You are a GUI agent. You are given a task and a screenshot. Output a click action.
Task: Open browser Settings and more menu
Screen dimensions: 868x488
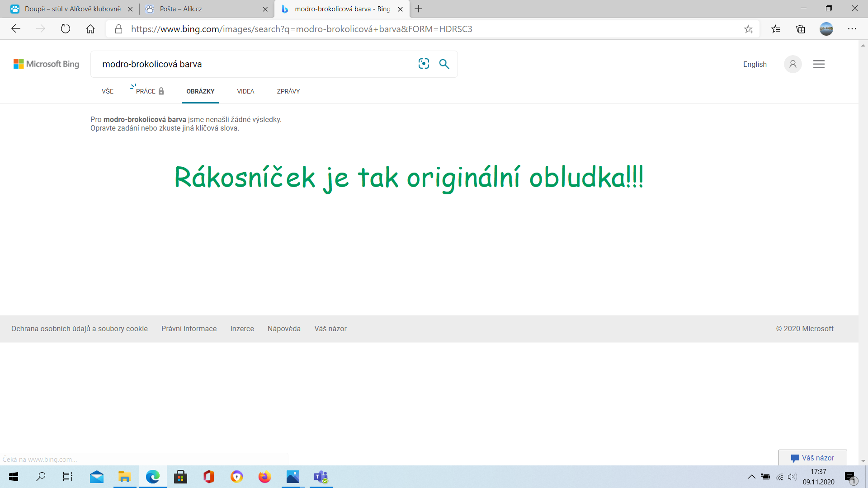tap(852, 29)
